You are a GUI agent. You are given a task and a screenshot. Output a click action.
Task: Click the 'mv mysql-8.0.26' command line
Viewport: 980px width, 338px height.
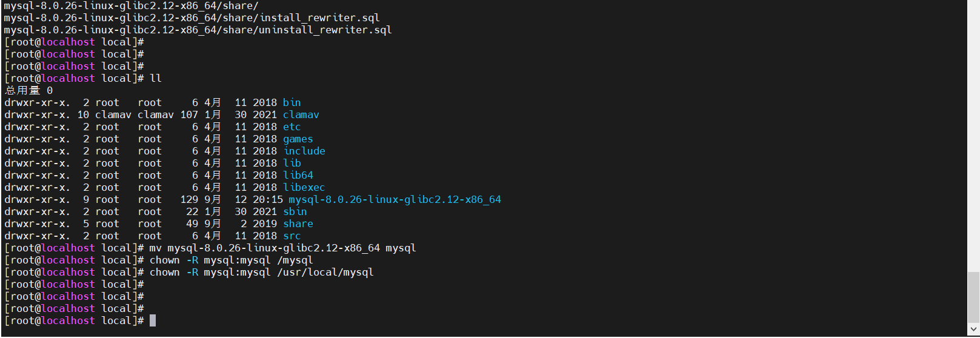[x=282, y=248]
